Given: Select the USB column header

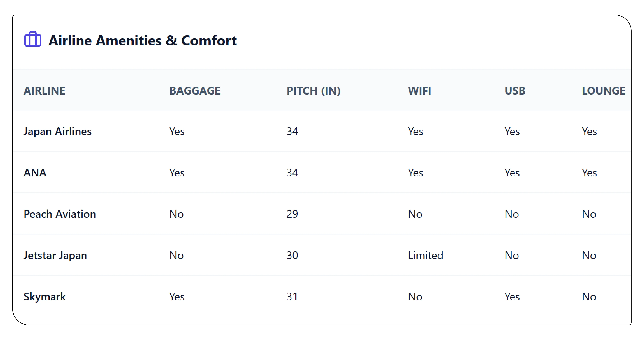Looking at the screenshot, I should pos(515,91).
